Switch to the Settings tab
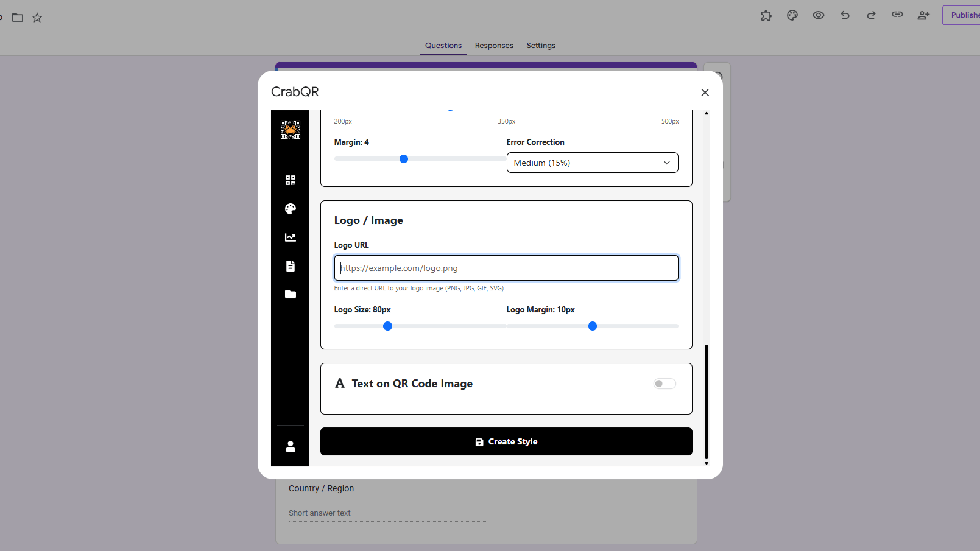 pyautogui.click(x=540, y=46)
